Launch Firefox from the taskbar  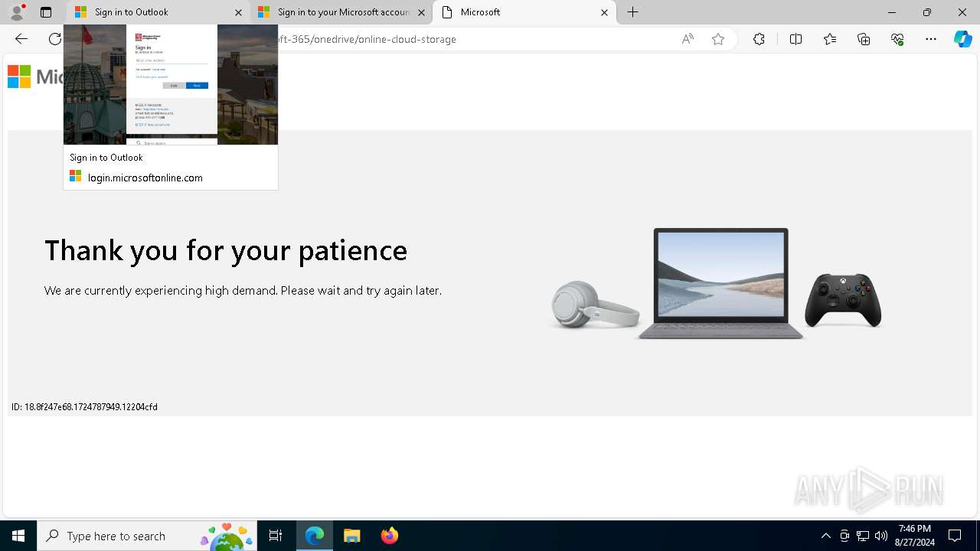point(390,536)
